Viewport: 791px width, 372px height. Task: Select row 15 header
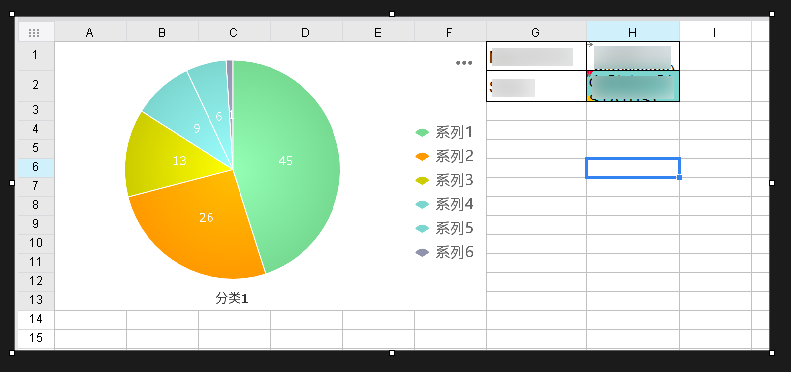[35, 339]
